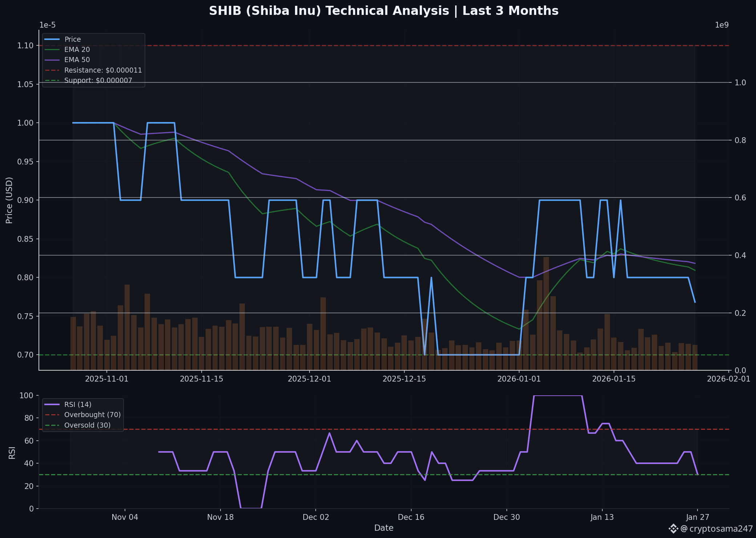Viewport: 756px width, 538px height.
Task: Click the 2026-01-15 date axis label
Action: tap(614, 379)
